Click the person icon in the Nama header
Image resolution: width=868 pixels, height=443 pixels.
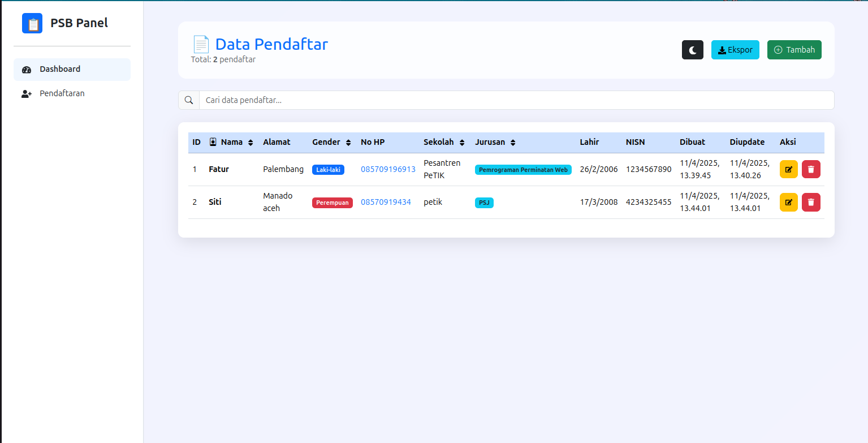213,142
